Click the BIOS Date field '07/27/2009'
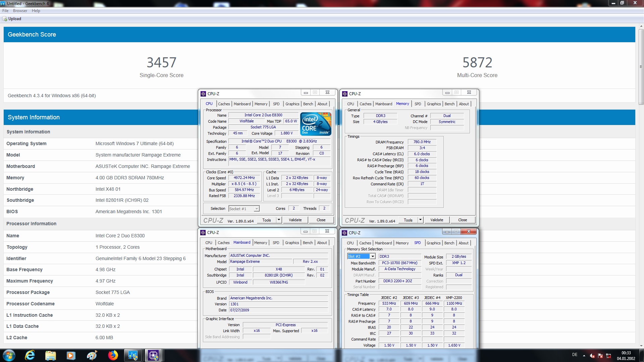The height and width of the screenshot is (362, 644). coord(278,310)
